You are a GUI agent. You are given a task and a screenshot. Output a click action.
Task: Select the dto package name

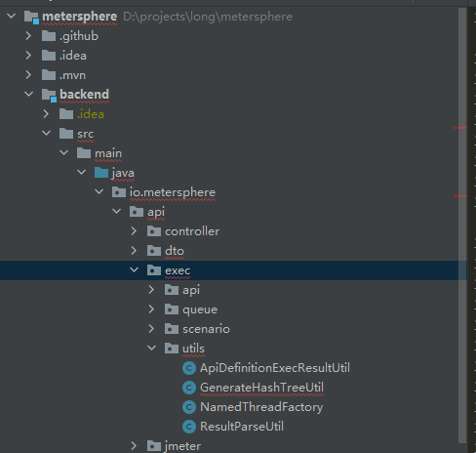pos(175,251)
